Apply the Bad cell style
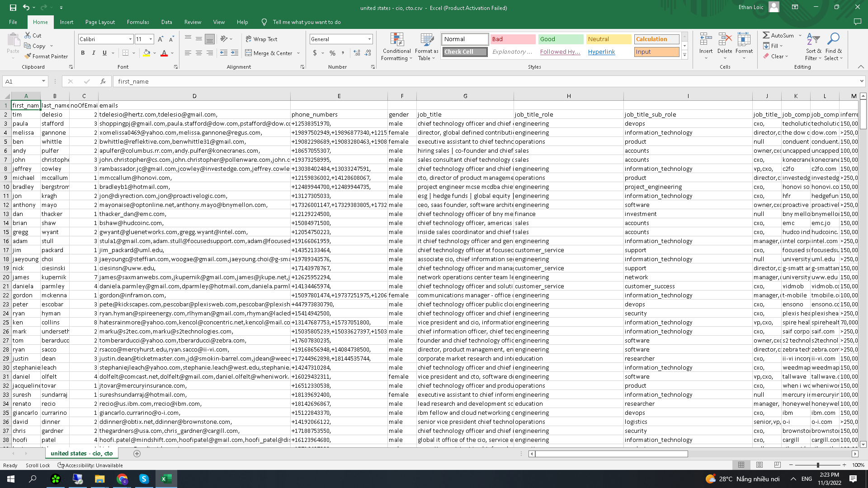868x488 pixels. pyautogui.click(x=513, y=39)
